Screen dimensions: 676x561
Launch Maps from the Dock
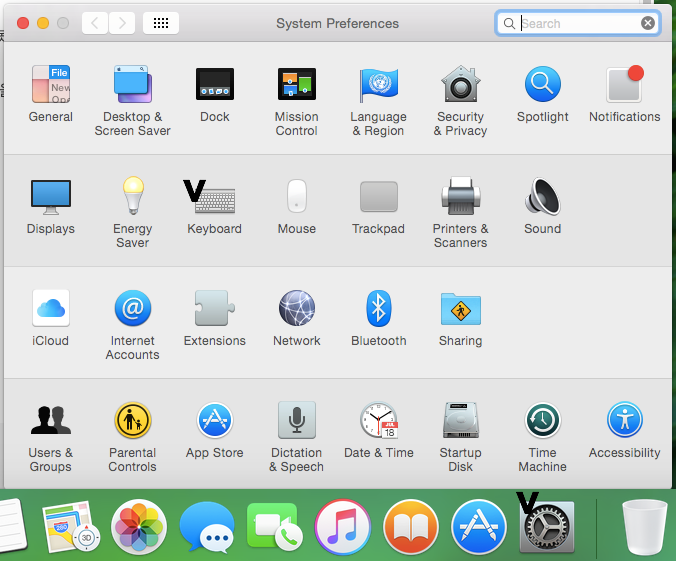pyautogui.click(x=70, y=527)
